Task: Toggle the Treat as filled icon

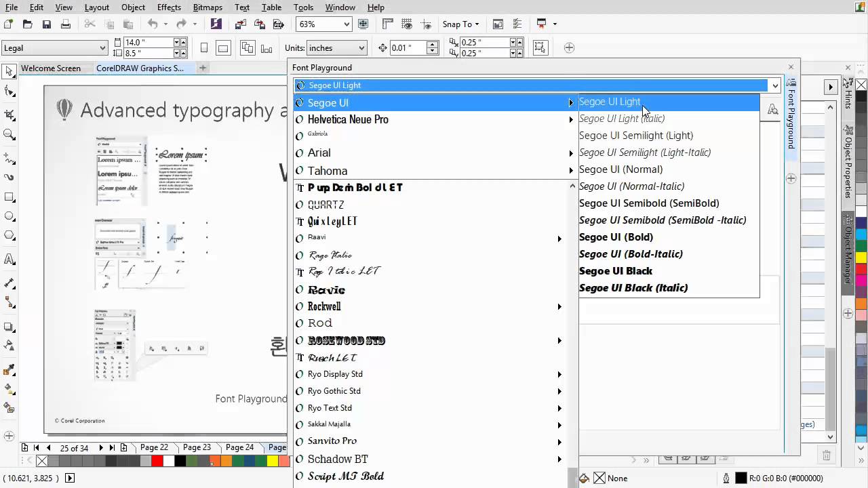Action: 540,47
